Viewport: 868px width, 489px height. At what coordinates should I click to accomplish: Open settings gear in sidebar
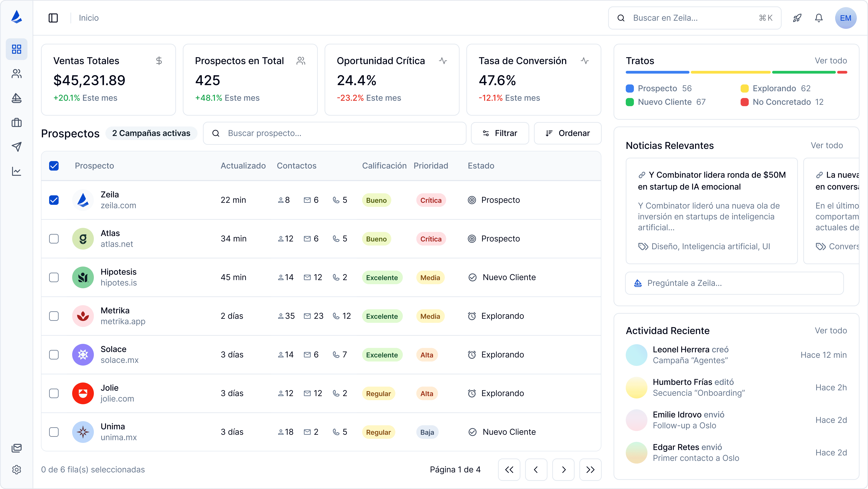point(16,470)
